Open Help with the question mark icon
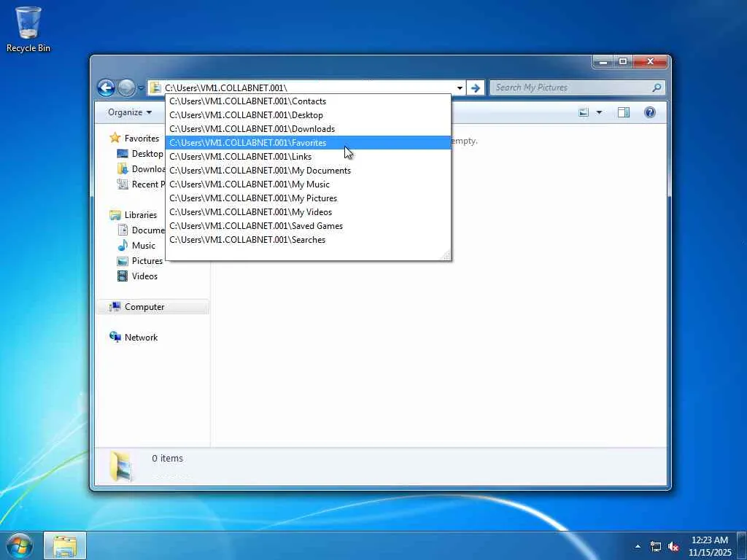Image resolution: width=747 pixels, height=560 pixels. 650,112
